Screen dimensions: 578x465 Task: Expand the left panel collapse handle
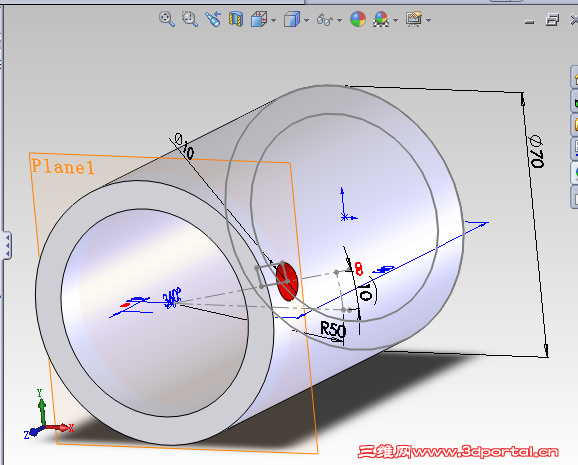tap(7, 245)
